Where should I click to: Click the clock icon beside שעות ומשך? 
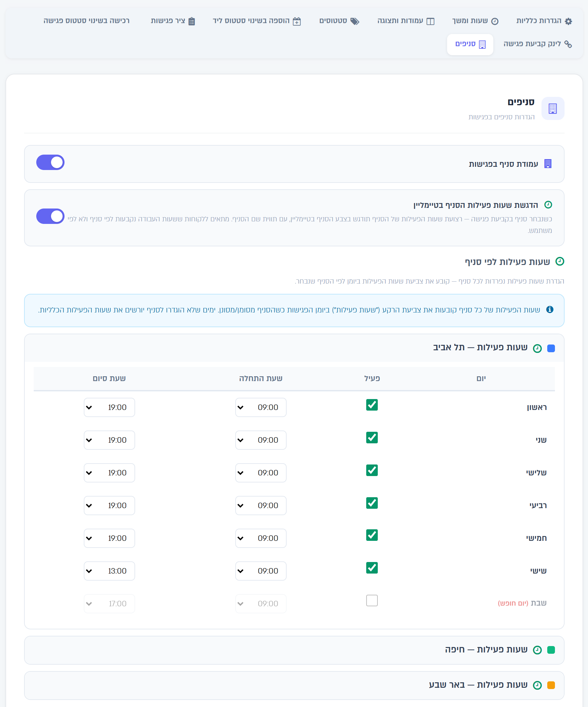(x=495, y=21)
